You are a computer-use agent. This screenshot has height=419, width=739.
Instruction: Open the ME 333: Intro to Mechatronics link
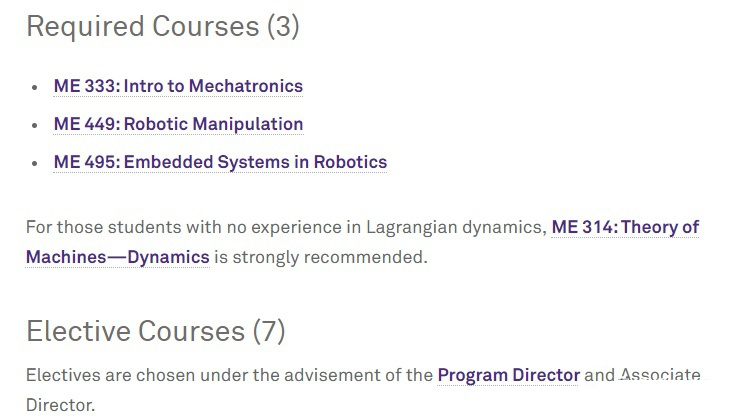pos(178,86)
